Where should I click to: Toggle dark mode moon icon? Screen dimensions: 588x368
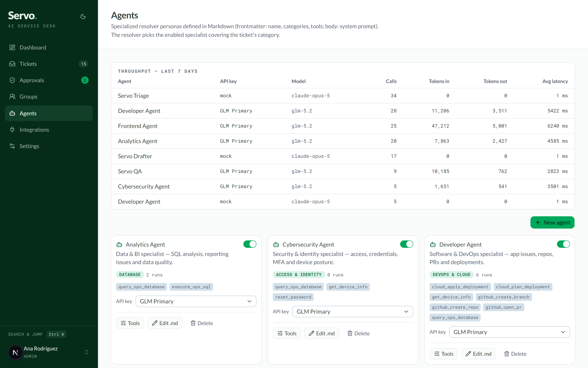[x=83, y=17]
